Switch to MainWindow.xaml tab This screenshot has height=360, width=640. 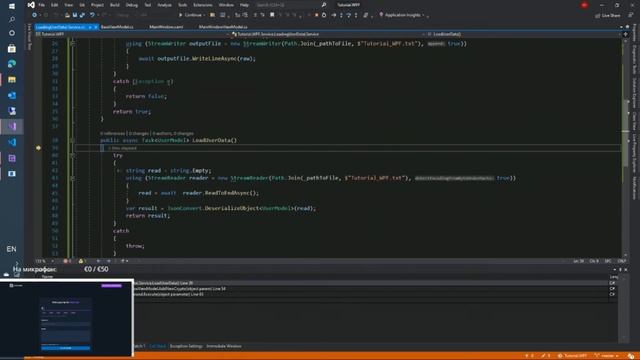pyautogui.click(x=166, y=27)
